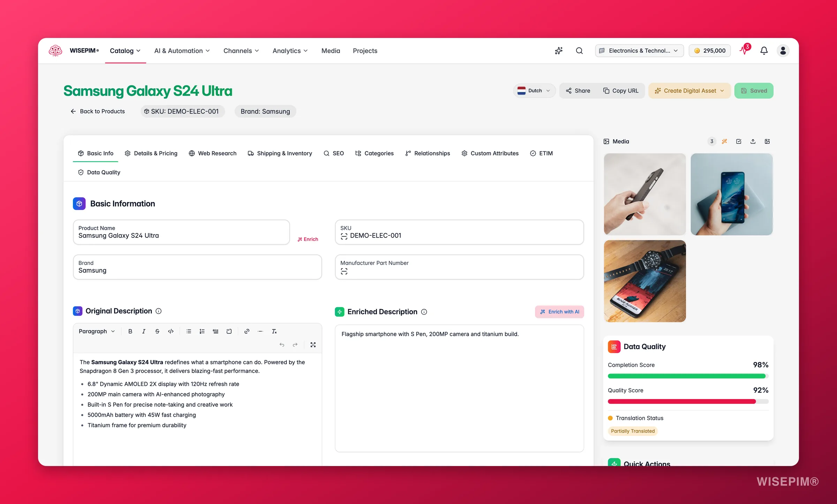Insert a blockquote
837x504 pixels.
[x=216, y=331]
